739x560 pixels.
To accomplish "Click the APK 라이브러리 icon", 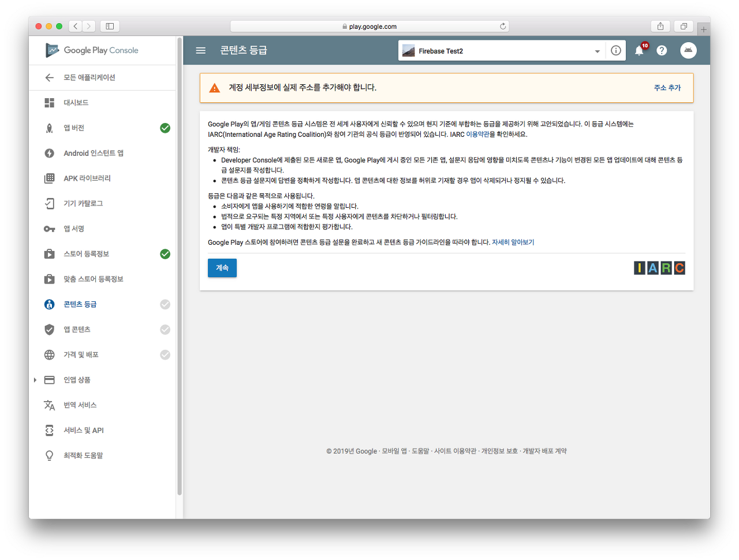I will (x=50, y=178).
